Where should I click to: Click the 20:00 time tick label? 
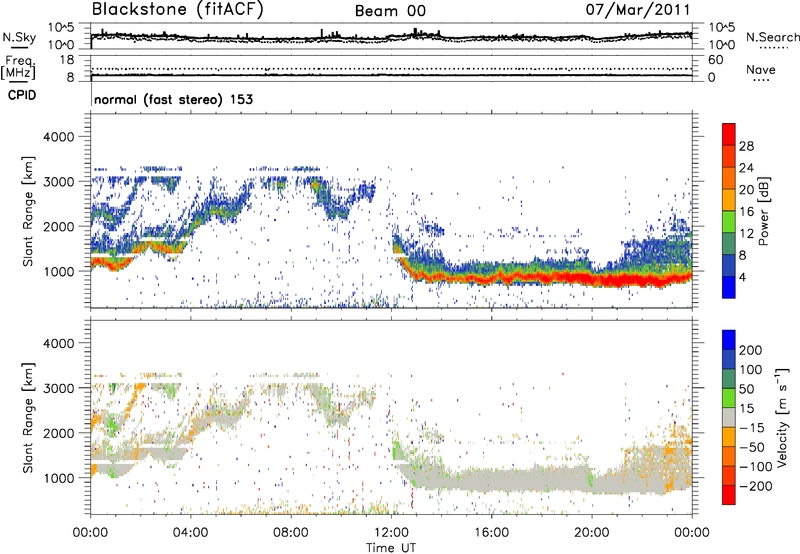point(591,533)
